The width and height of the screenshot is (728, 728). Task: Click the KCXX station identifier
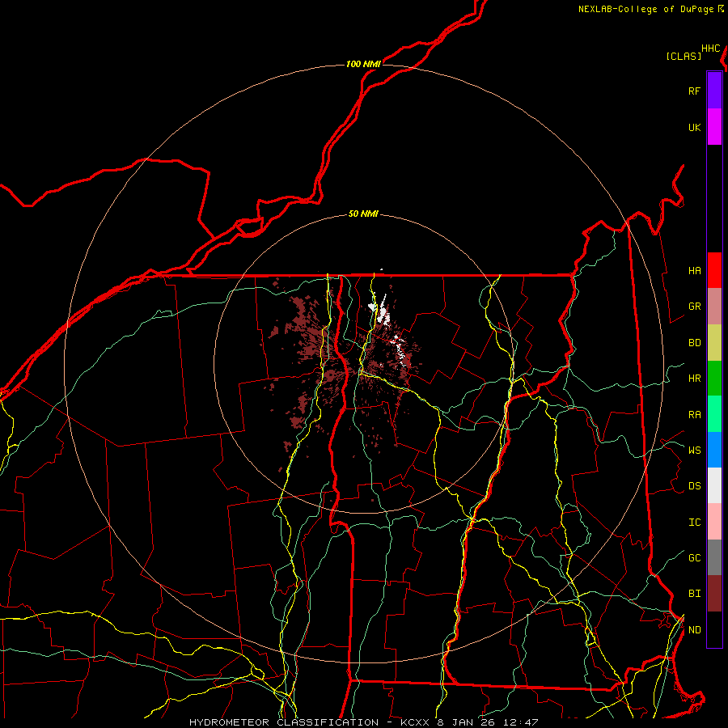tap(415, 722)
